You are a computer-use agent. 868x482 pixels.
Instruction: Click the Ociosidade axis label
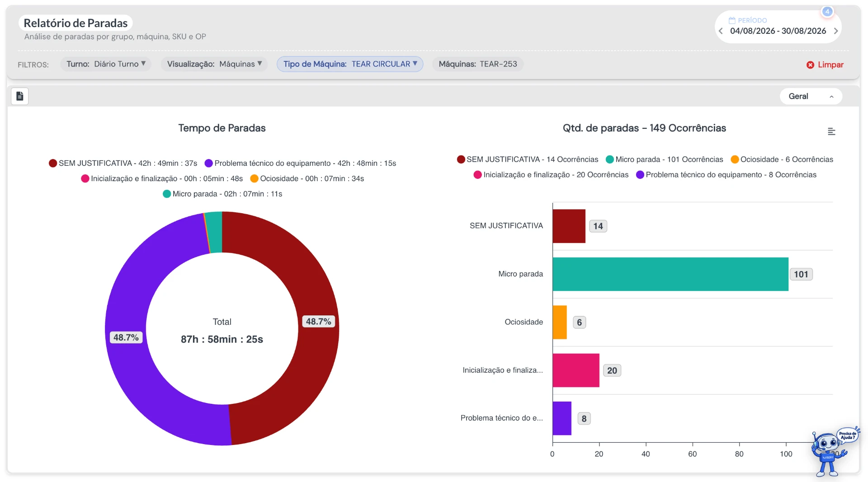[x=524, y=322]
